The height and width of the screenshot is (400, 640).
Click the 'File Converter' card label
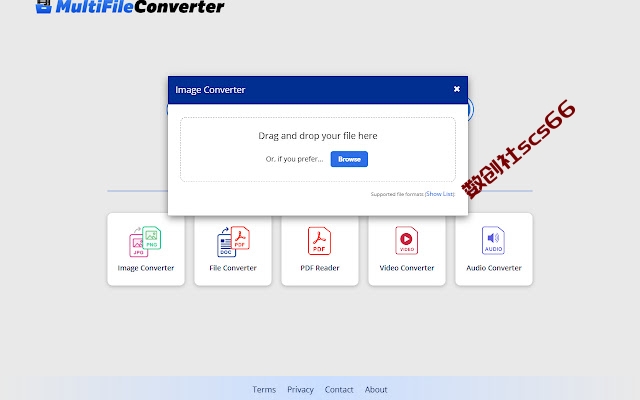pos(233,268)
